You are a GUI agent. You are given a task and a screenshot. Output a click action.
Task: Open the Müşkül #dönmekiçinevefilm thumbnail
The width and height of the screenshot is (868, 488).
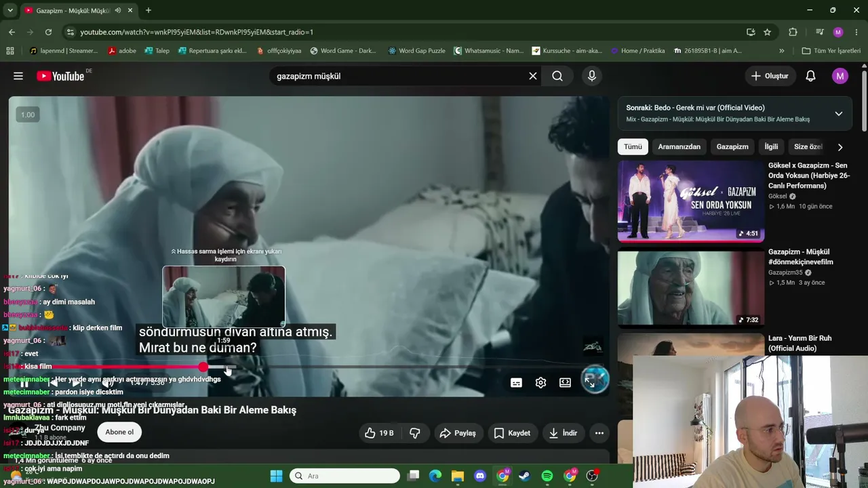click(691, 287)
